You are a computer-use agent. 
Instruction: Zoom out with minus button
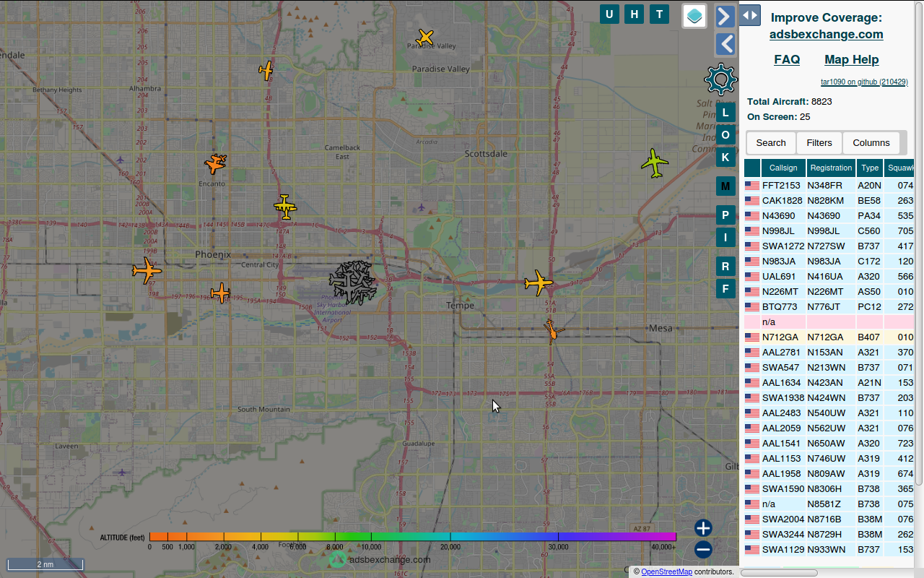click(703, 550)
